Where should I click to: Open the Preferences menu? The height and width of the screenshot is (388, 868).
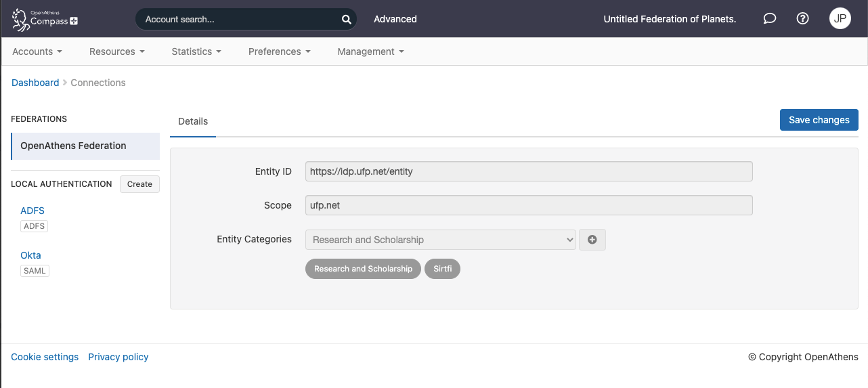[279, 51]
